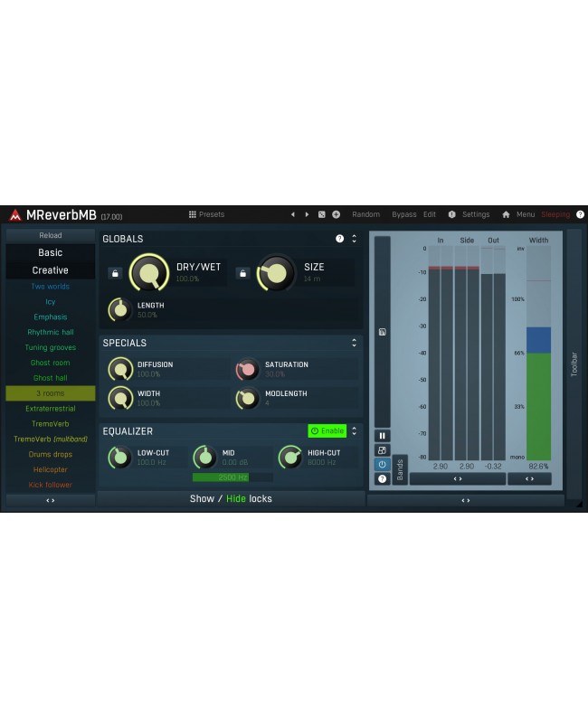Click the meter panel save icon
Screen dimensions: 588x718
pos(383,332)
